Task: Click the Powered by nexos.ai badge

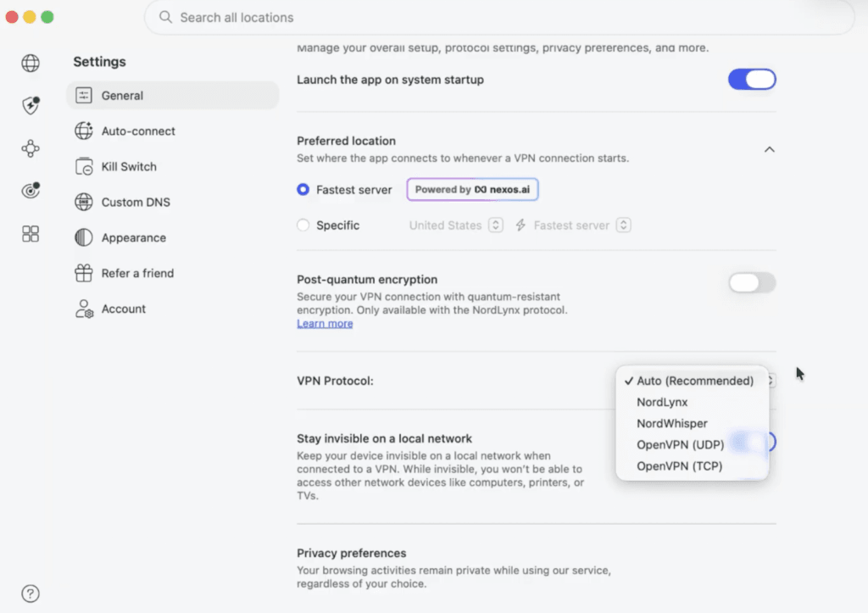Action: point(472,189)
